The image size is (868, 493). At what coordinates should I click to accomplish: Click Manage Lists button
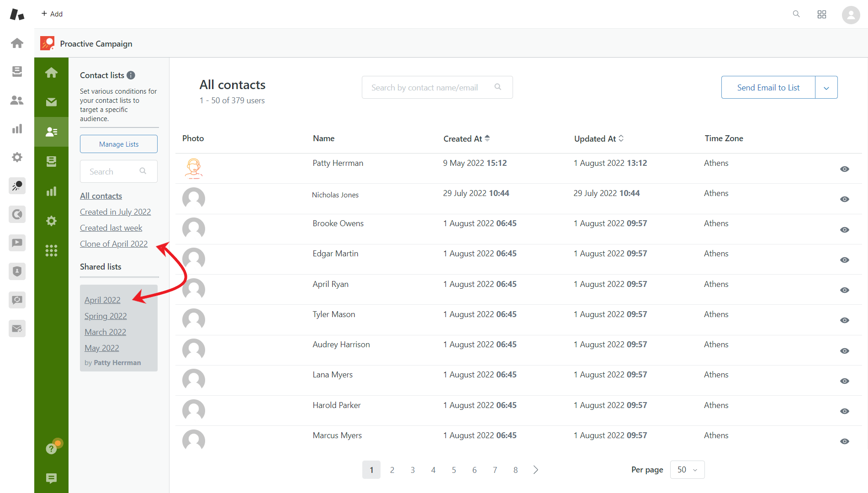[x=119, y=144]
